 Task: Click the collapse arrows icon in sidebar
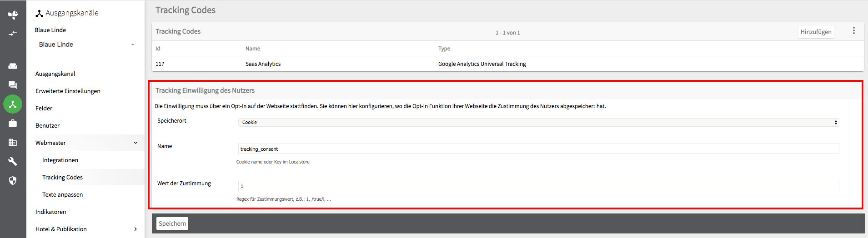(13, 33)
